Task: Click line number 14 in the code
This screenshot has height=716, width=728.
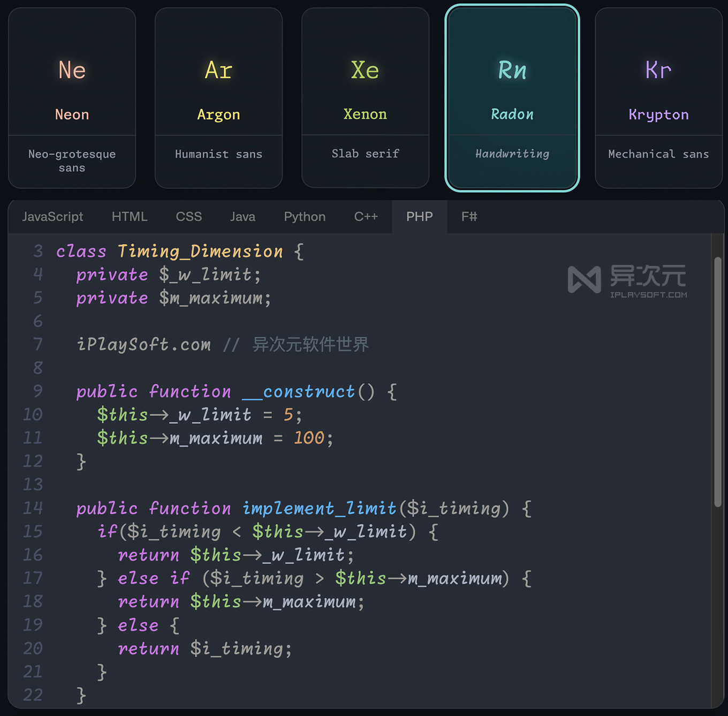Action: 33,508
